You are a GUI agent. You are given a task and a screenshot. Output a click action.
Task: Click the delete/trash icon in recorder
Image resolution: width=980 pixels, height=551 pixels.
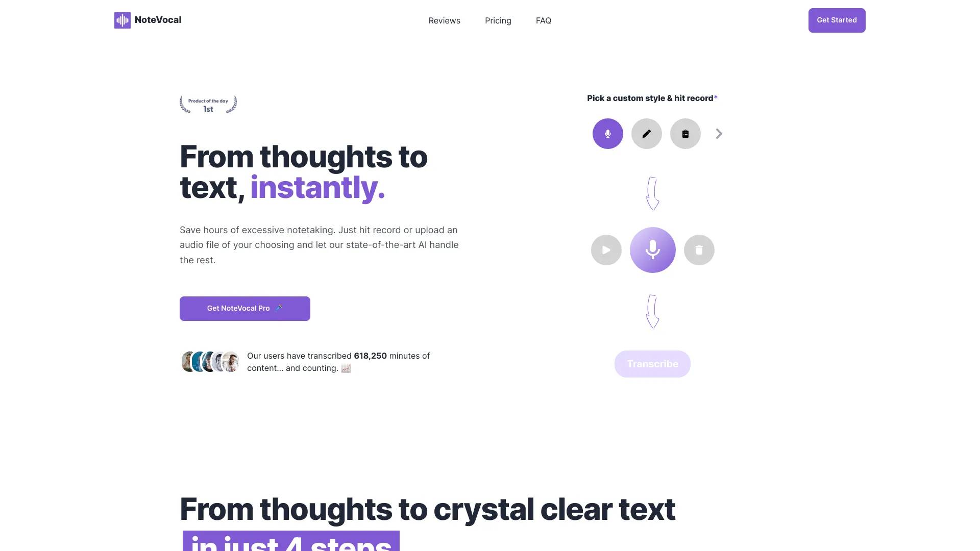(x=699, y=249)
